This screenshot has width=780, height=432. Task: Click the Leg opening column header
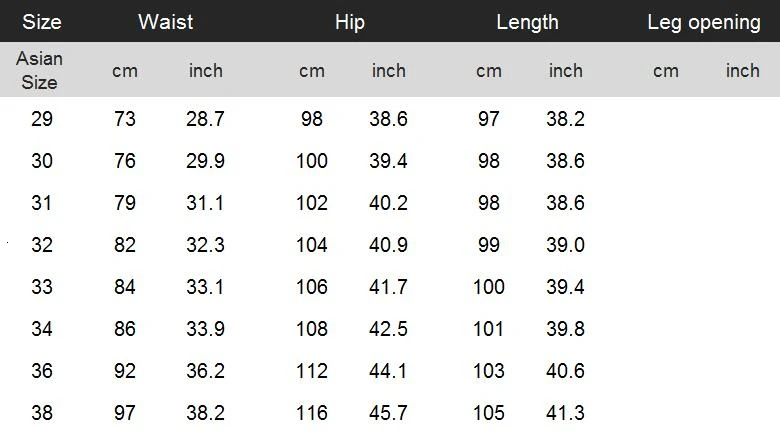(x=704, y=22)
